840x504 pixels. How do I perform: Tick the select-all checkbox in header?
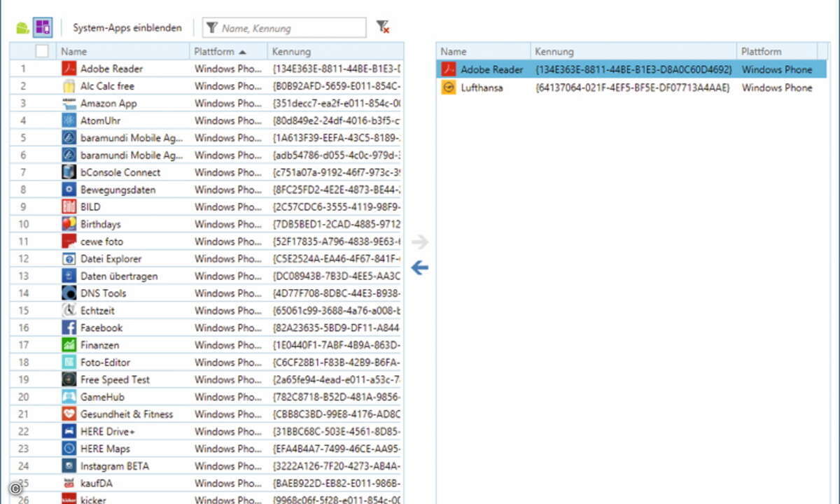click(42, 51)
